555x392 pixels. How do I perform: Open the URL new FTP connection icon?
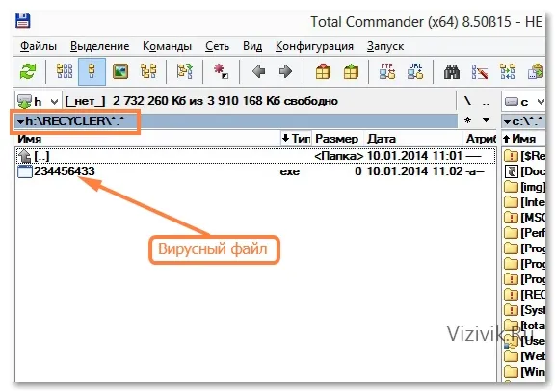(x=415, y=71)
